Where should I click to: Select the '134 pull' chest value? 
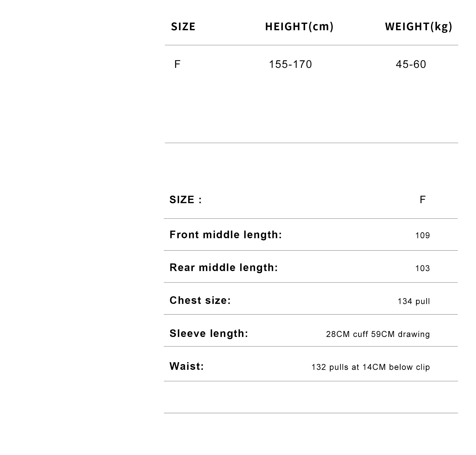click(x=414, y=301)
